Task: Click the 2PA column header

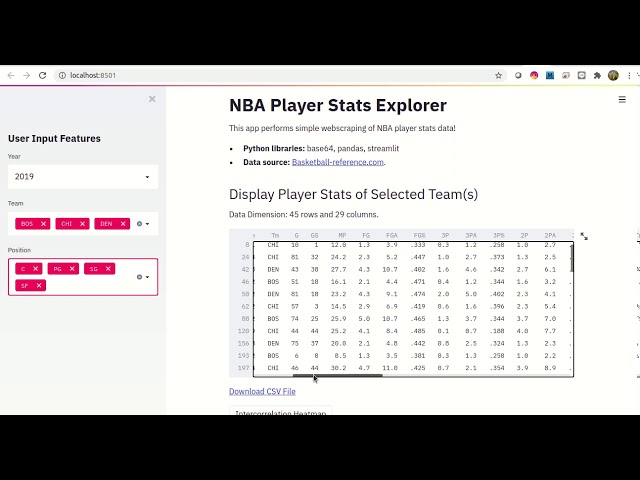Action: pyautogui.click(x=550, y=236)
